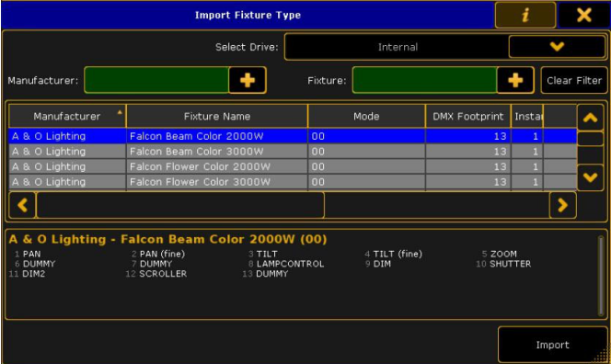This screenshot has width=611, height=364.
Task: Click the Insta column header
Action: click(527, 116)
